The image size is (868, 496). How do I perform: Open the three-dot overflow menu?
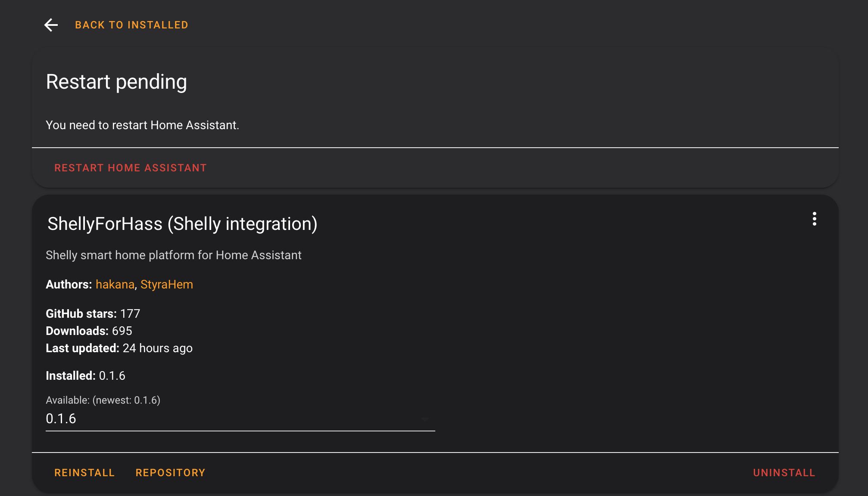pyautogui.click(x=815, y=220)
